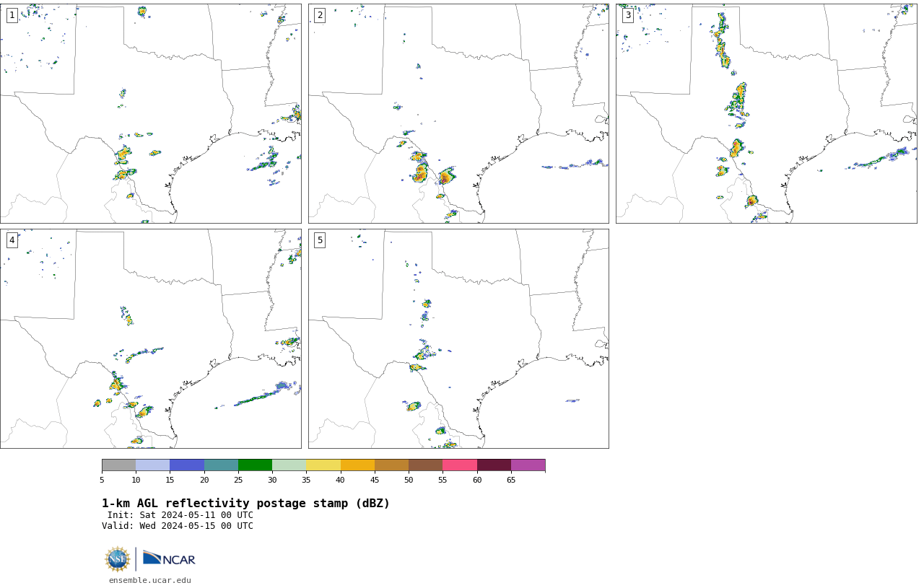Open ensemble member 5 reflectivity map
The height and width of the screenshot is (588, 924).
coord(458,338)
